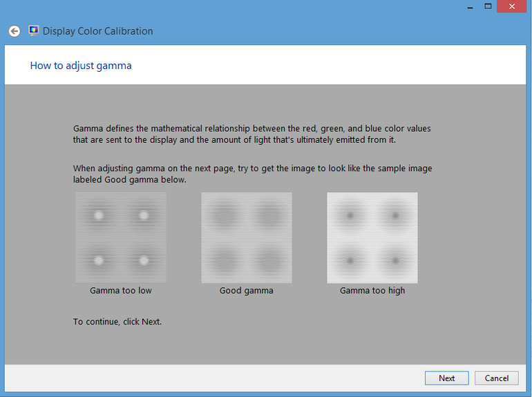Viewport: 532px width, 397px height.
Task: Click top-left bright dot in Gamma too low sample
Action: click(98, 215)
